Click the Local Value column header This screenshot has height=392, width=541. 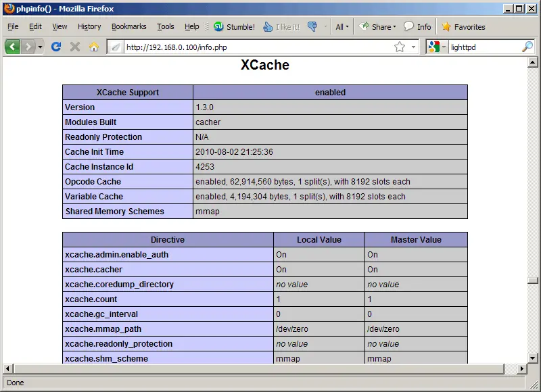(x=319, y=240)
